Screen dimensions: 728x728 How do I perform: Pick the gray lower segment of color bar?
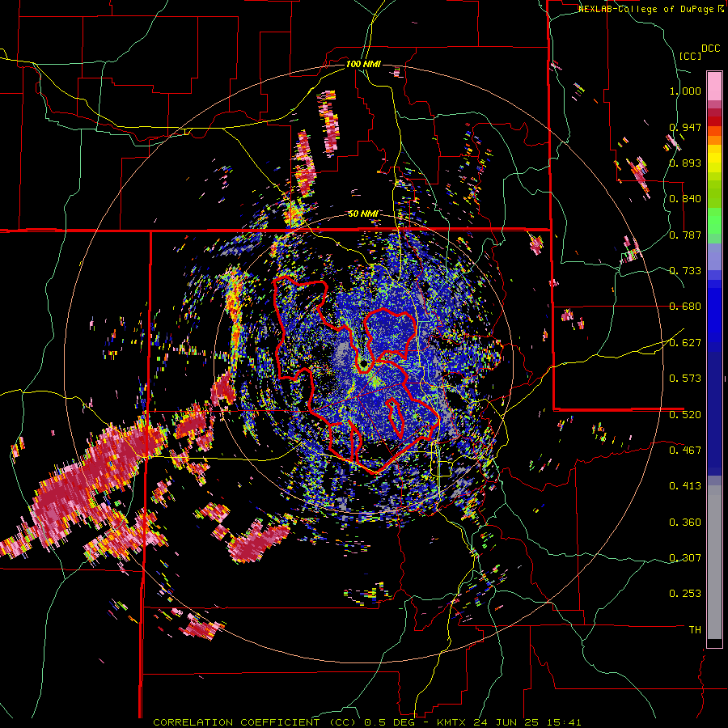tap(714, 562)
